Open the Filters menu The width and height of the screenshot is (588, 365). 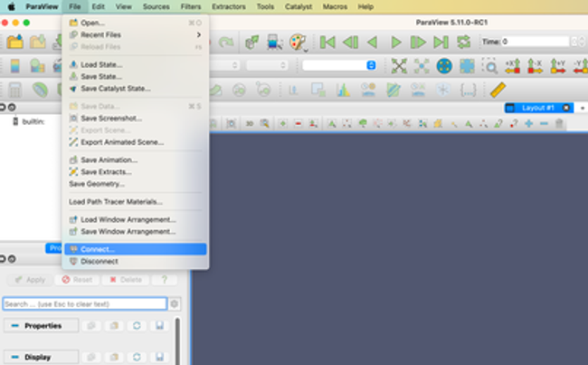pos(191,6)
